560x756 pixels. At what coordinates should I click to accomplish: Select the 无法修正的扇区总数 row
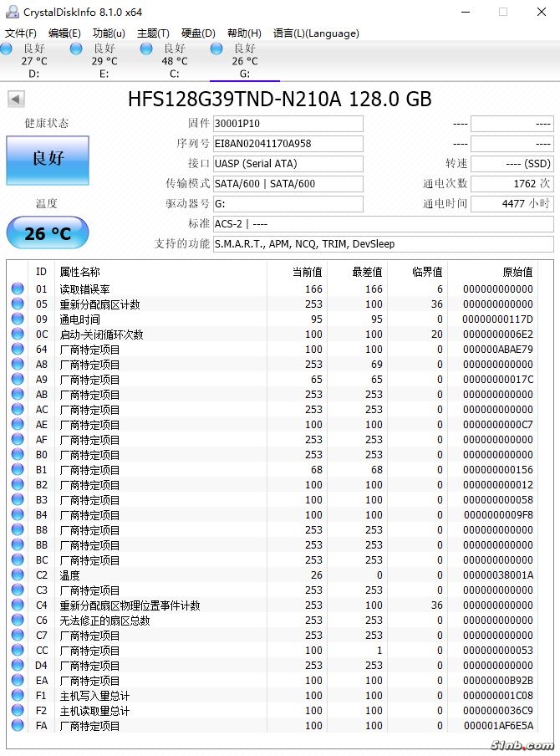pyautogui.click(x=272, y=620)
